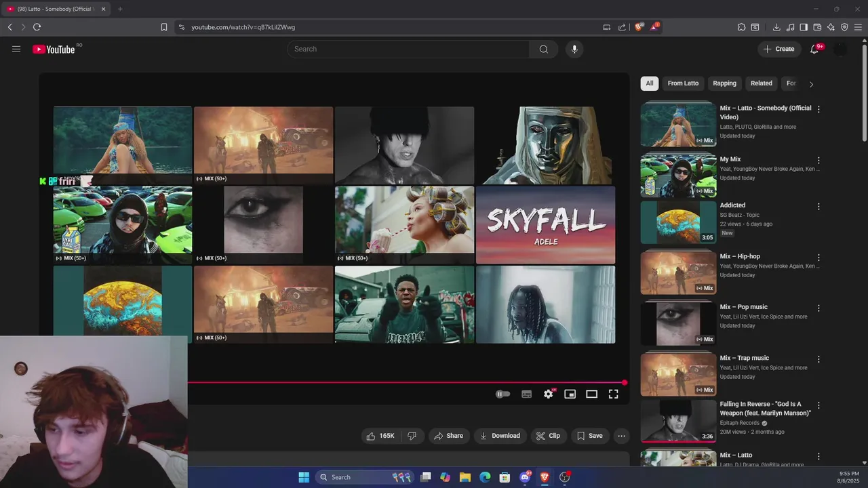Image resolution: width=868 pixels, height=488 pixels.
Task: Open the Brave Wallet icon
Action: click(x=817, y=27)
